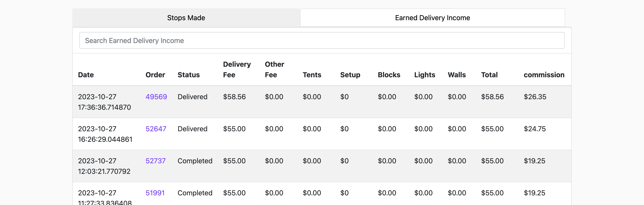Switch to the Stops Made tab

[186, 18]
